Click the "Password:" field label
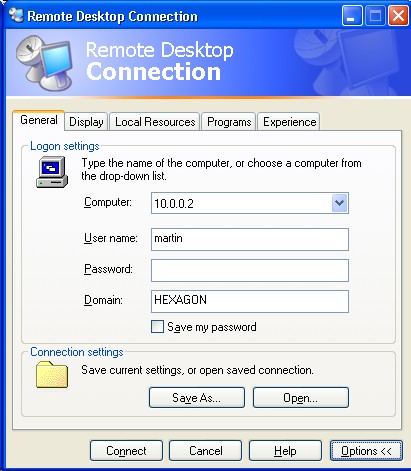Image resolution: width=411 pixels, height=471 pixels. 108,269
